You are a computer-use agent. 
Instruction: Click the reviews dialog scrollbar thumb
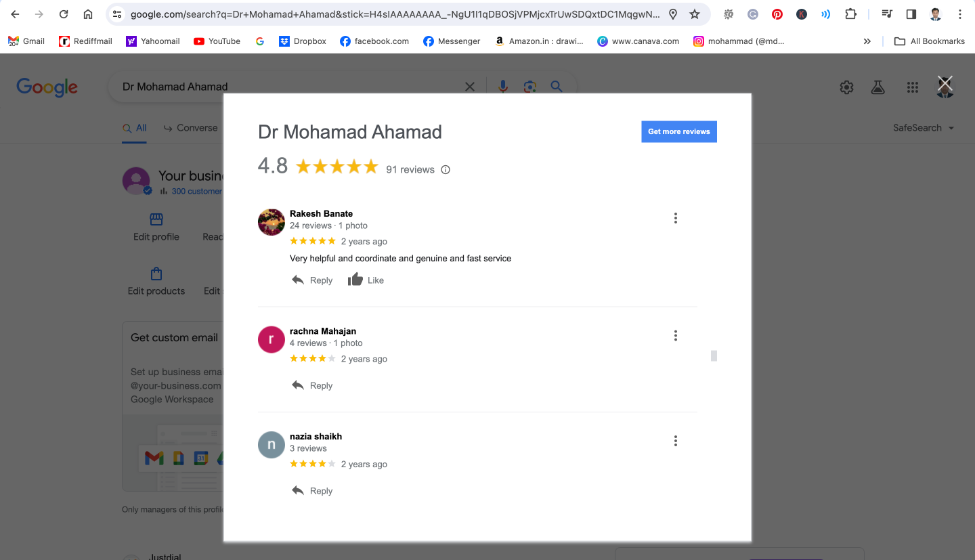714,356
